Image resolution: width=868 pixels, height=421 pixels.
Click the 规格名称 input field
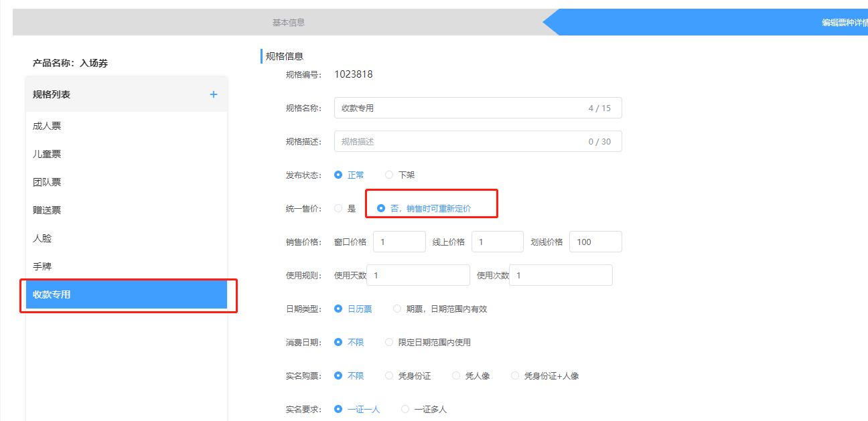click(459, 108)
